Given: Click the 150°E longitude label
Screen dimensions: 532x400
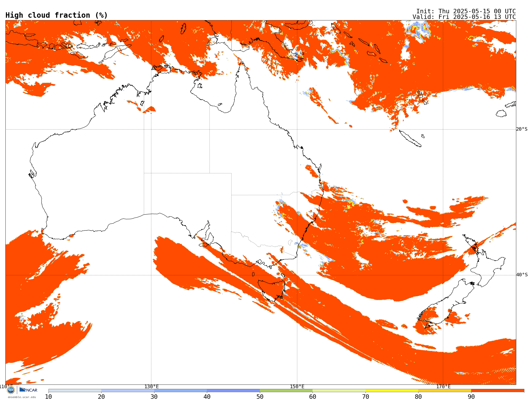Looking at the screenshot, I should coord(297,386).
